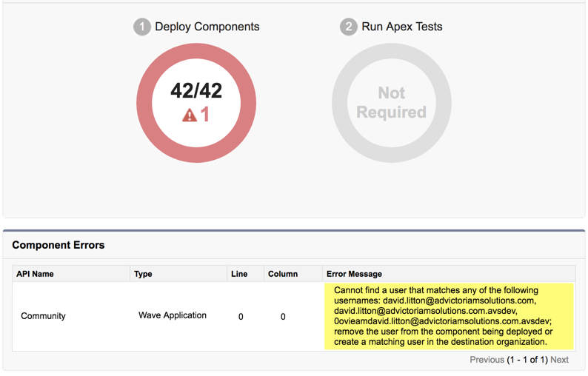
Task: Click the Wave Application type cell
Action: [173, 315]
